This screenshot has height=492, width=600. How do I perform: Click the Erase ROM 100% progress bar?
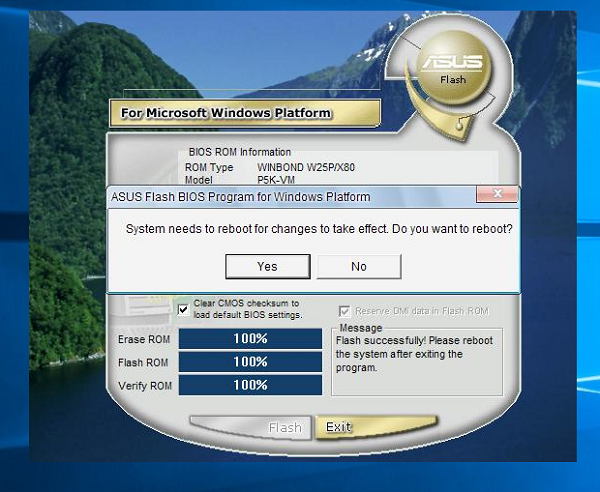click(250, 338)
